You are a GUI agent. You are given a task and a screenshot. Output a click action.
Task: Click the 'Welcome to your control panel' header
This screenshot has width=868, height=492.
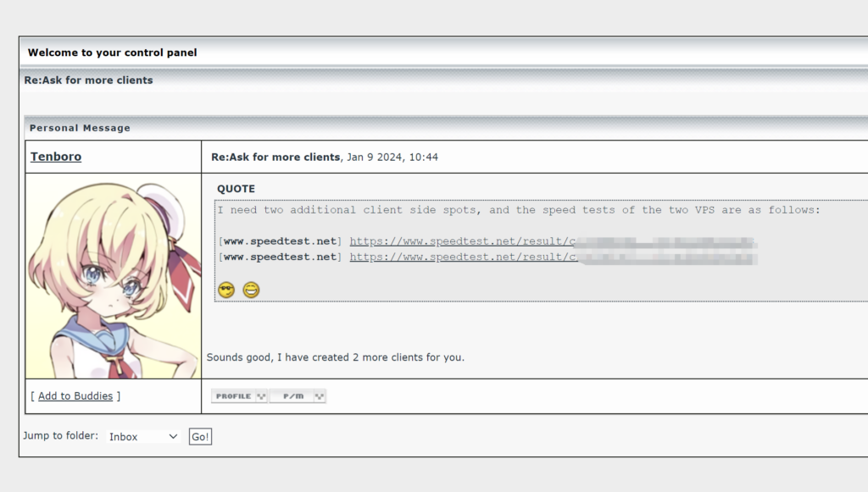[x=112, y=53]
